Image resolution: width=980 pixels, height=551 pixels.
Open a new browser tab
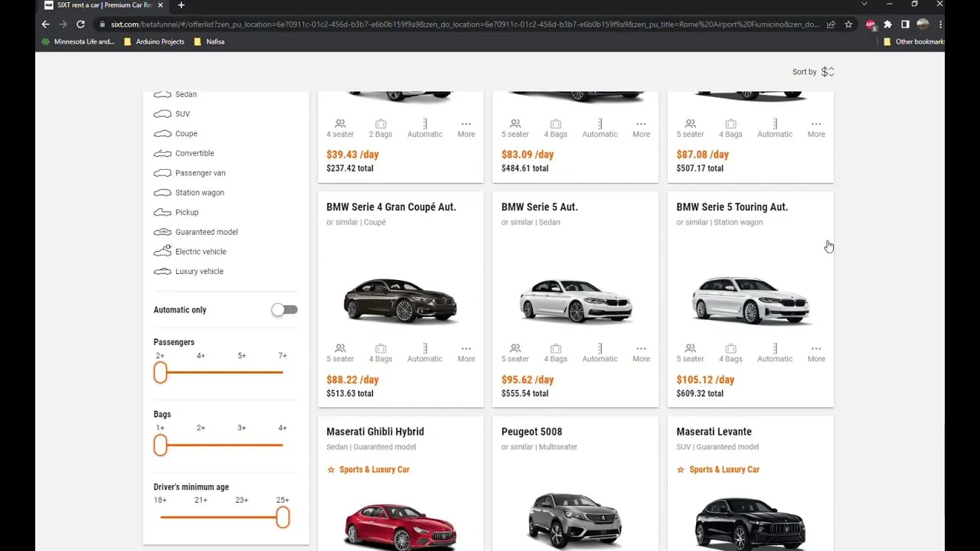(181, 5)
